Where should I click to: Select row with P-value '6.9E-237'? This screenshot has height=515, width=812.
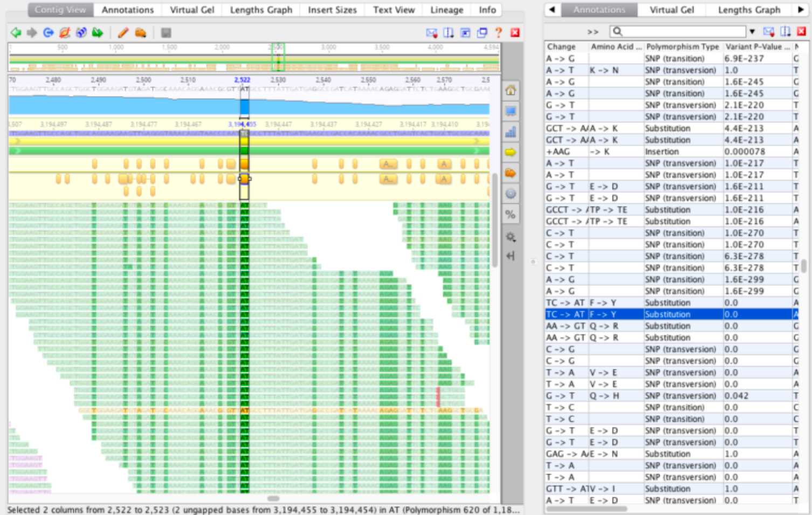[x=673, y=58]
